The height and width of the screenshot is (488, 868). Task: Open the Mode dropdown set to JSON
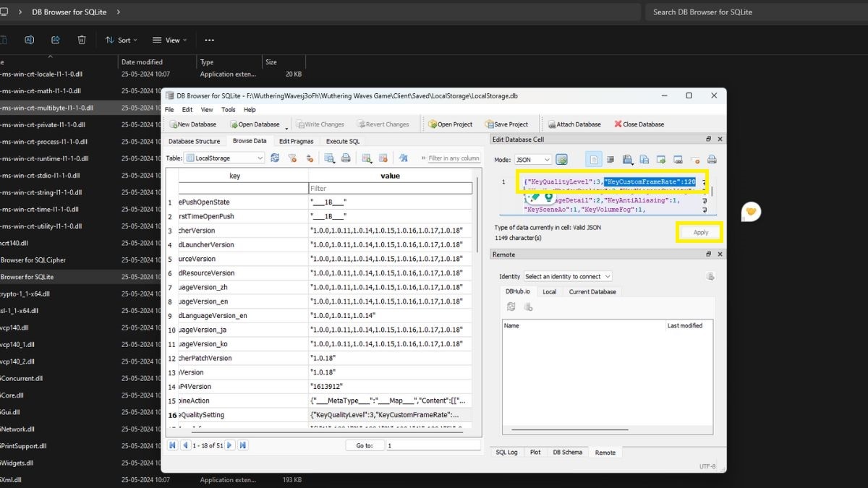coord(532,159)
